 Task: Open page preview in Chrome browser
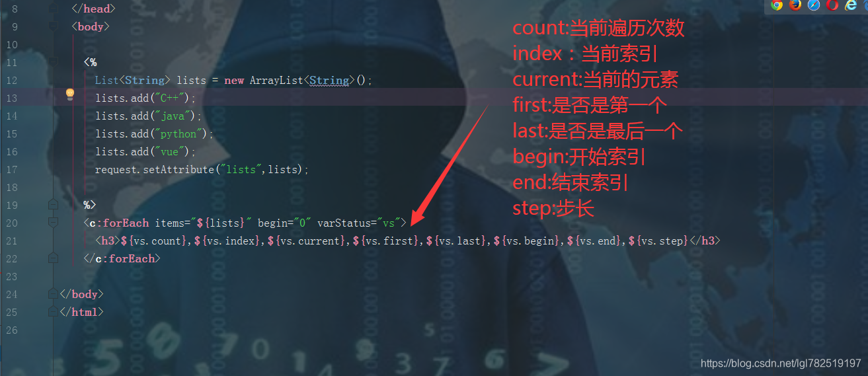click(777, 5)
